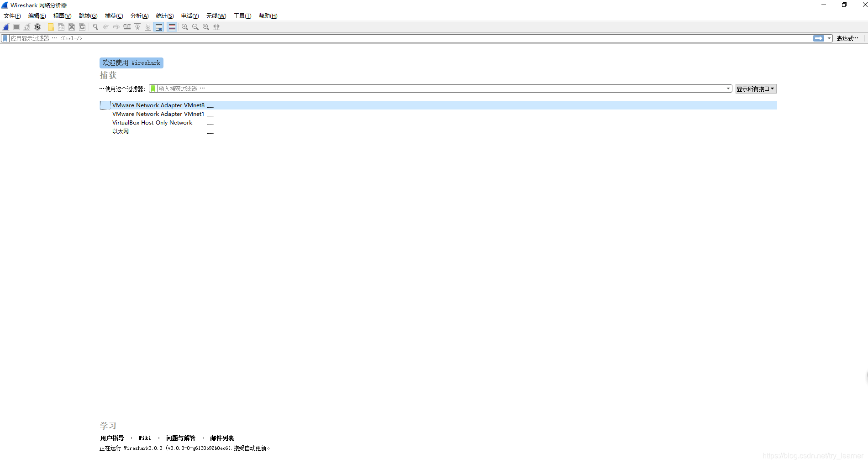Restart the current capture via the toolbar
The width and height of the screenshot is (868, 464).
pos(27,27)
